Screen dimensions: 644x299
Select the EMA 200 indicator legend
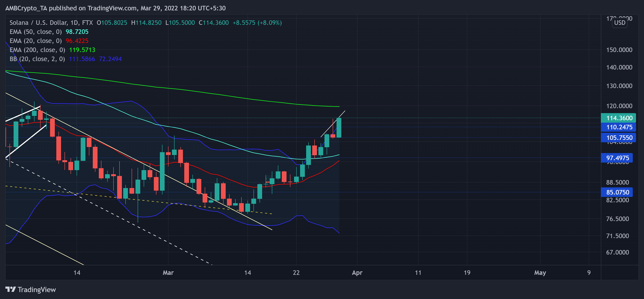tap(37, 50)
